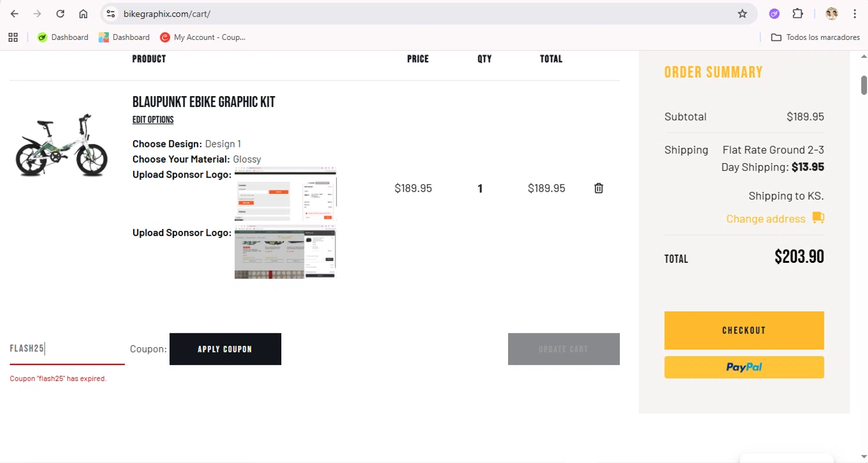Open the apps grid in bookmarks bar
The width and height of the screenshot is (868, 463).
[13, 37]
